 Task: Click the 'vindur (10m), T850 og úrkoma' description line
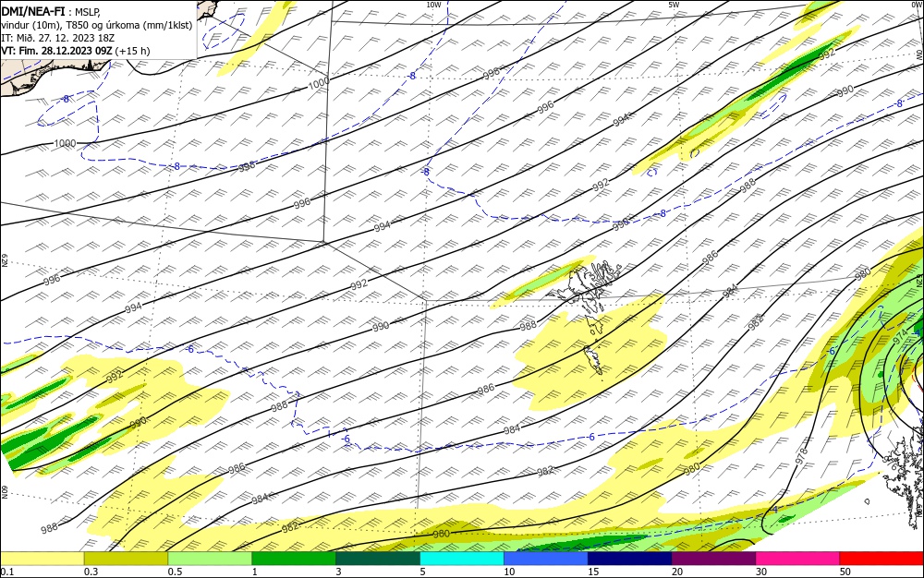click(97, 24)
